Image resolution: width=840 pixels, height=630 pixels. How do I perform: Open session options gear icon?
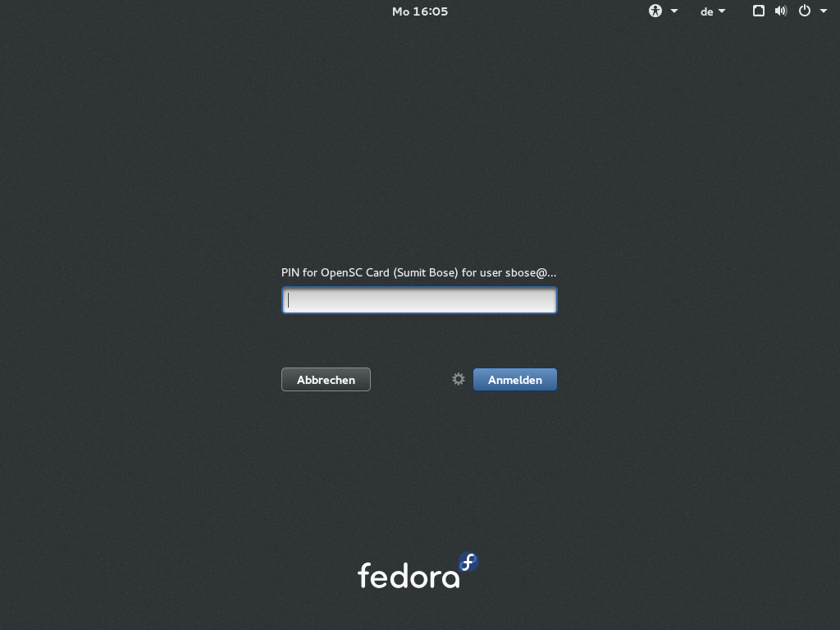[459, 379]
